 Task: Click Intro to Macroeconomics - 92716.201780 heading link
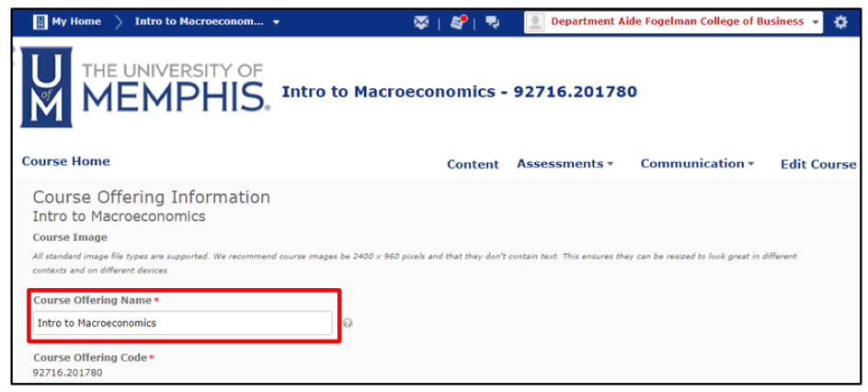point(459,92)
